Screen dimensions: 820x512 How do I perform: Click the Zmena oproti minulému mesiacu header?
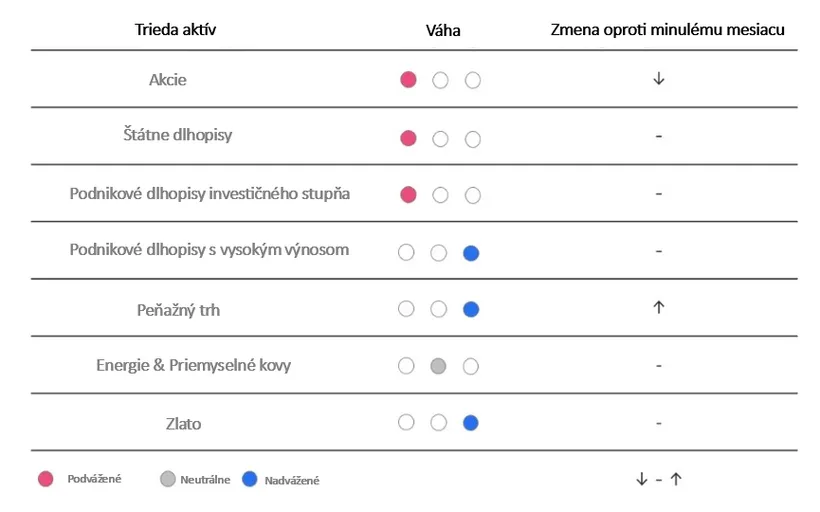click(667, 30)
